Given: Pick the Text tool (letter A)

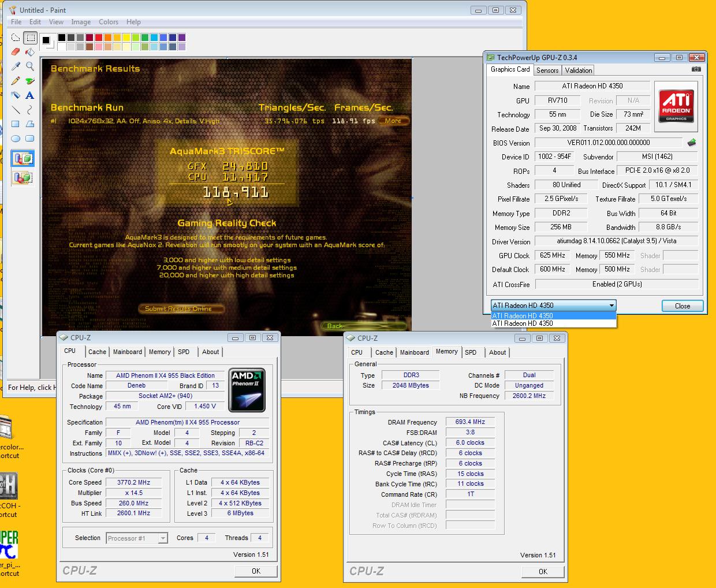Looking at the screenshot, I should point(30,95).
